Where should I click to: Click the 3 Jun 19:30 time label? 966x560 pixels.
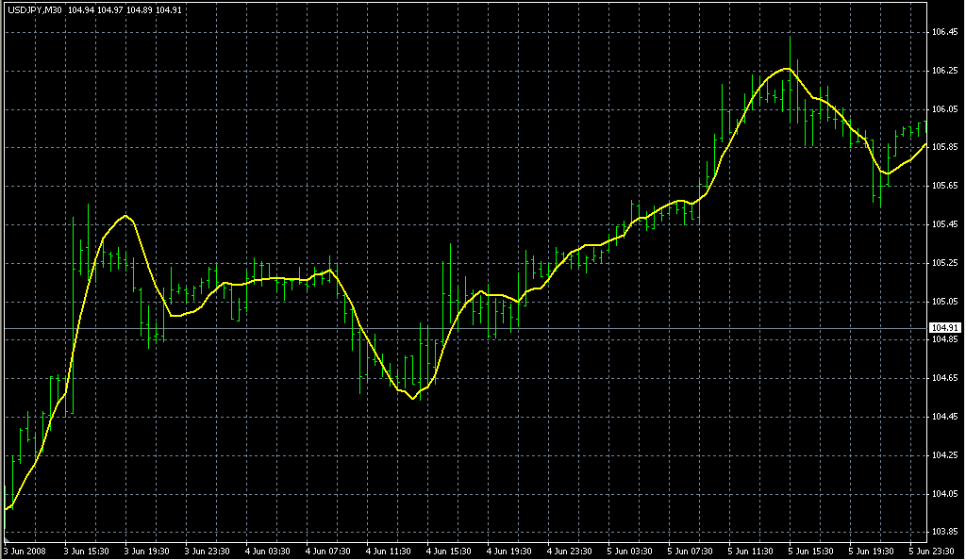click(x=147, y=551)
